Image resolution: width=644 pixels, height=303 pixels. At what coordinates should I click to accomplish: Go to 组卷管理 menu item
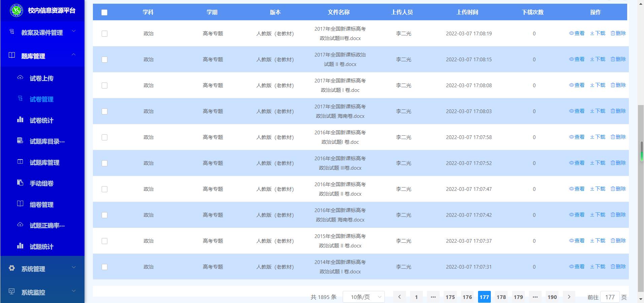41,205
